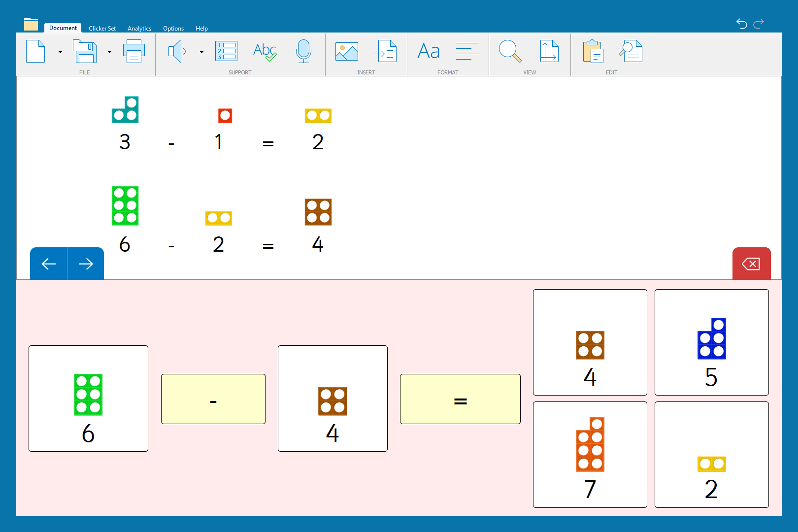Click the undo arrow
Image resolution: width=798 pixels, height=532 pixels.
pyautogui.click(x=741, y=23)
